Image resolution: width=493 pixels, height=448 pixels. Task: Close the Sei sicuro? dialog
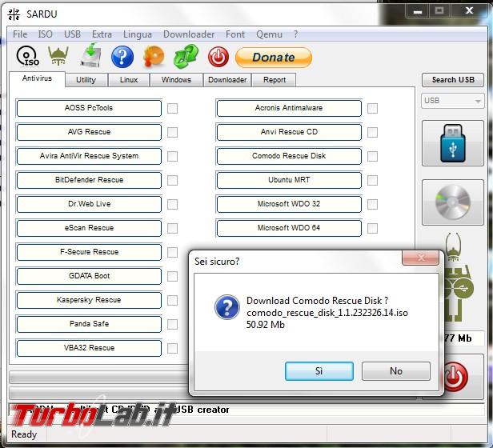click(x=420, y=258)
